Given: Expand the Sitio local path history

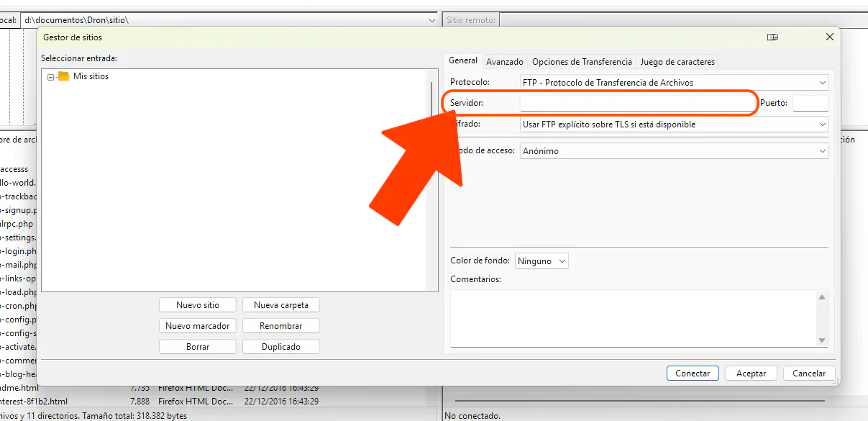Looking at the screenshot, I should click(x=431, y=19).
